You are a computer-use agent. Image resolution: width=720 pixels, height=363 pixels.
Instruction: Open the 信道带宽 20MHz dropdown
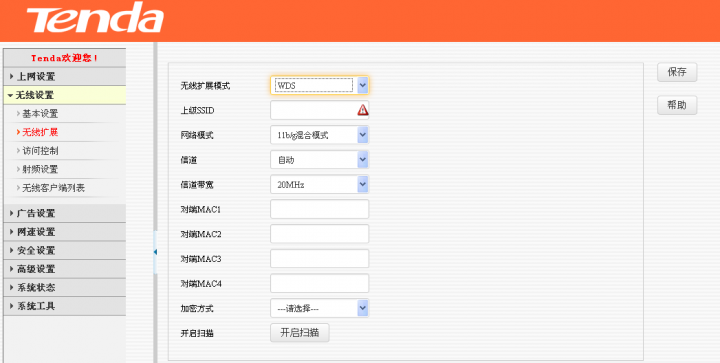tap(320, 184)
